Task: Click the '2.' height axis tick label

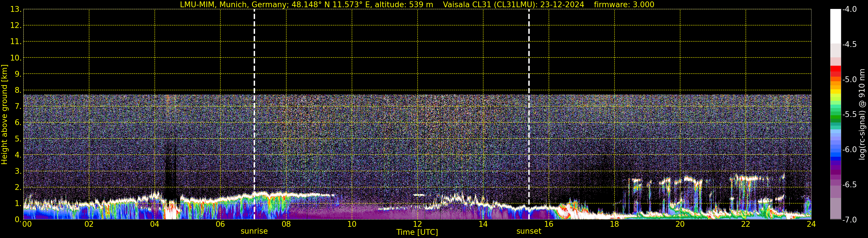Action: tap(18, 188)
